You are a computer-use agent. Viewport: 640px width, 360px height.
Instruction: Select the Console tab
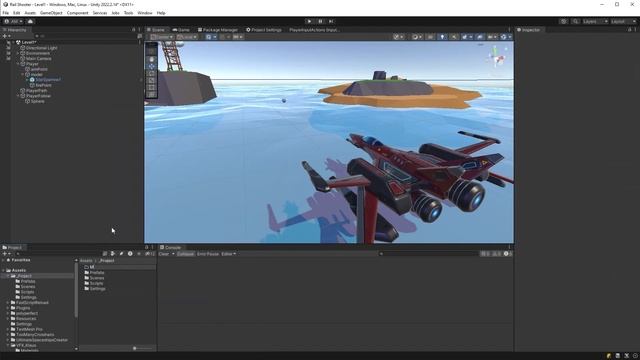170,247
